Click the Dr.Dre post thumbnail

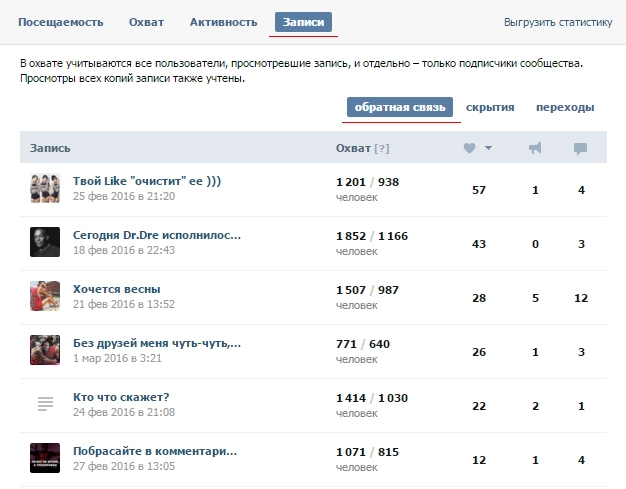click(x=45, y=242)
